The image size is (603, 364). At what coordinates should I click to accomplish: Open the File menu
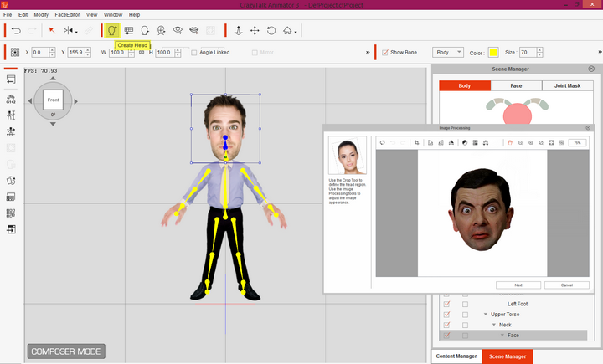coord(8,14)
